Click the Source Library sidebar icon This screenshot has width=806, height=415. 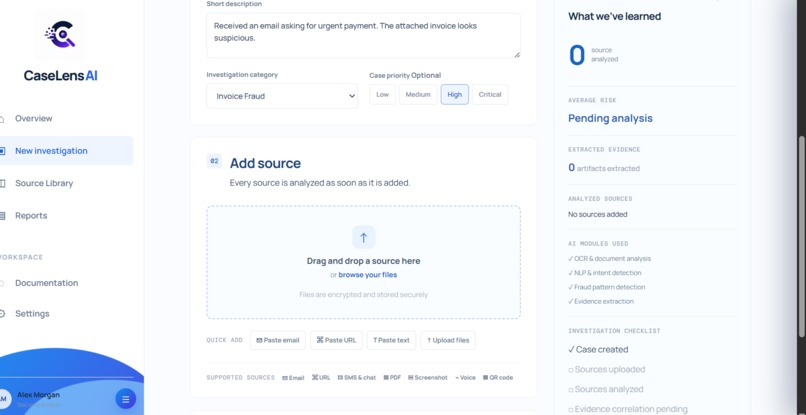(x=2, y=183)
